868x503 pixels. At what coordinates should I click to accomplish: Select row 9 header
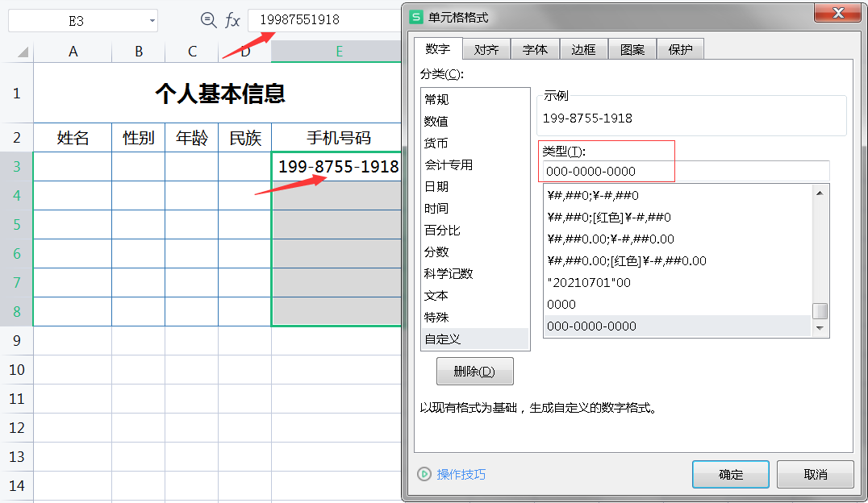(x=17, y=340)
